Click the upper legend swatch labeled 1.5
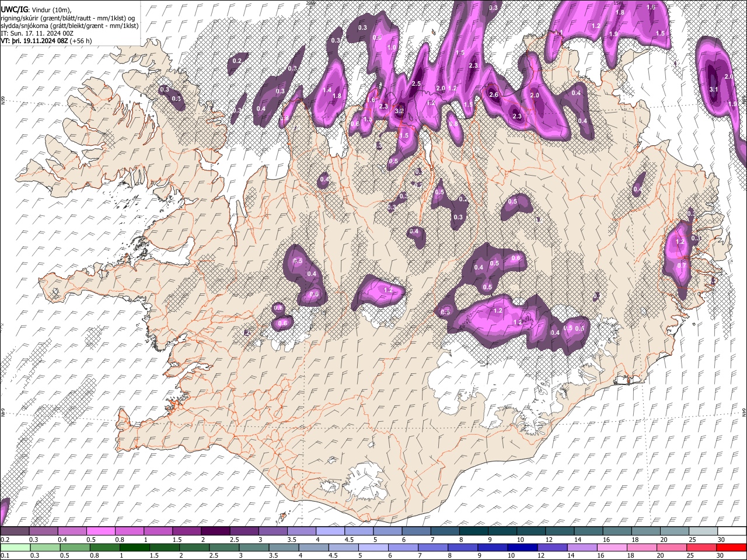 (x=186, y=531)
